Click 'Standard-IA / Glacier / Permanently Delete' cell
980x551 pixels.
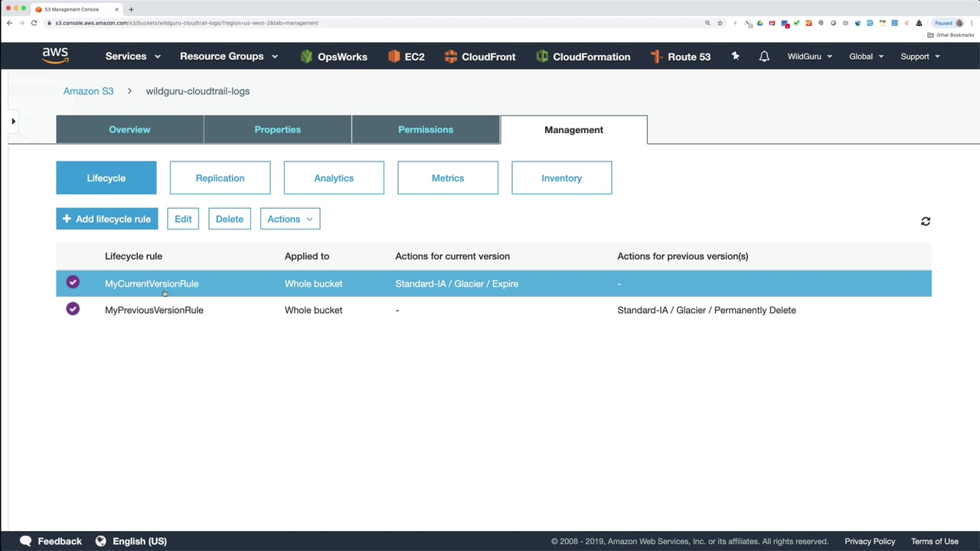(707, 310)
